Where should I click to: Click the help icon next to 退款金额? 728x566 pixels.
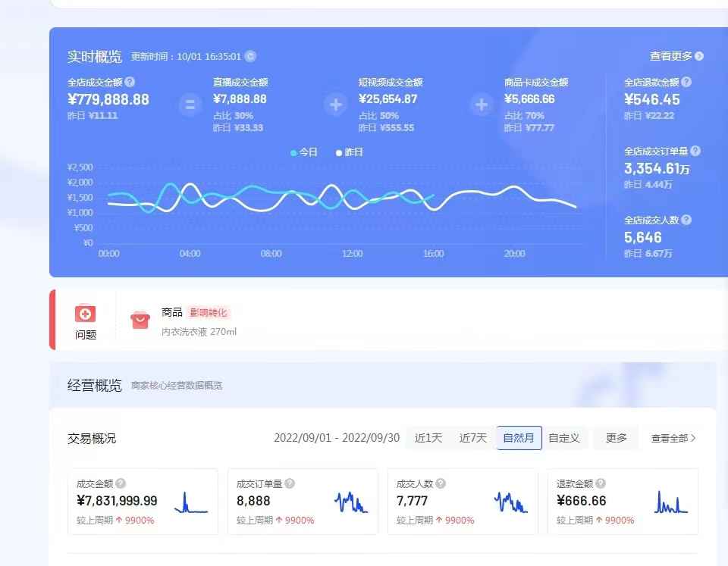coord(600,483)
